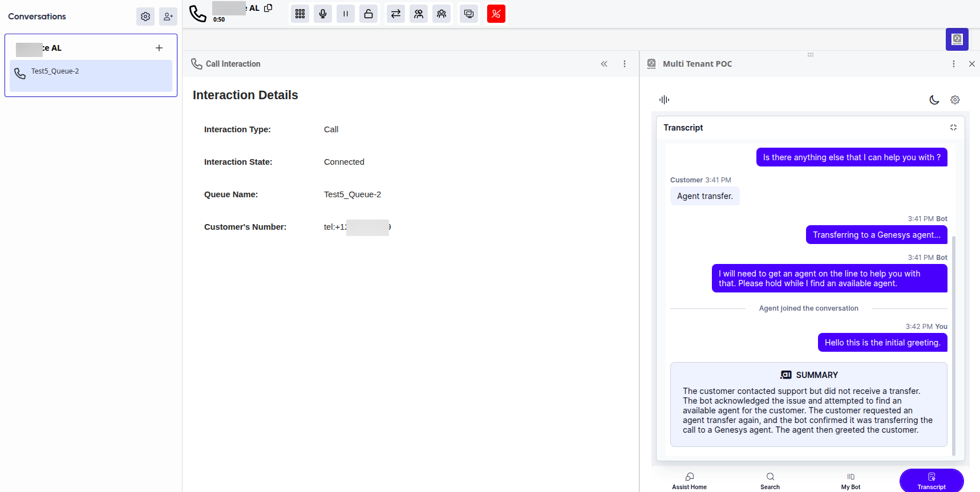This screenshot has height=492, width=980.
Task: Open Multi Tenant POC more options menu
Action: (954, 64)
